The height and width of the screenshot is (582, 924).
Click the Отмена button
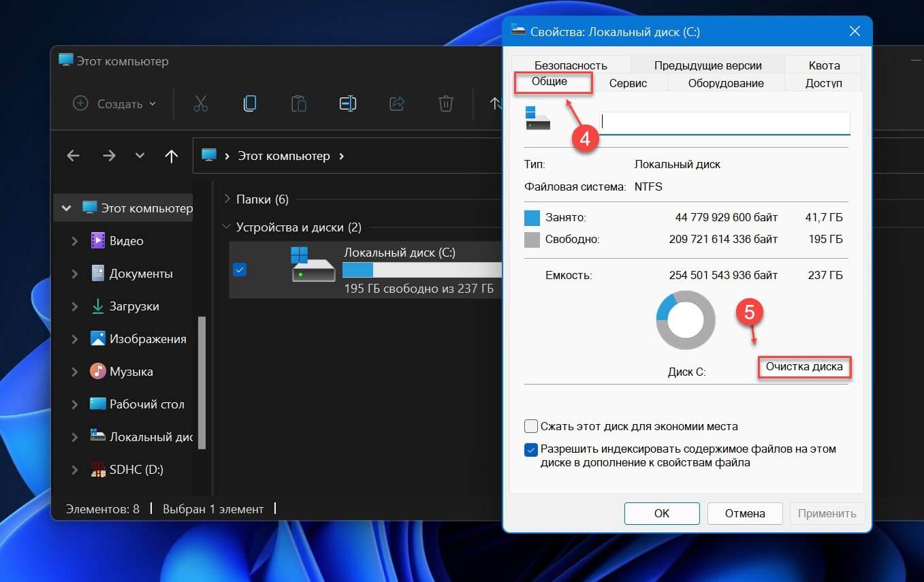745,513
